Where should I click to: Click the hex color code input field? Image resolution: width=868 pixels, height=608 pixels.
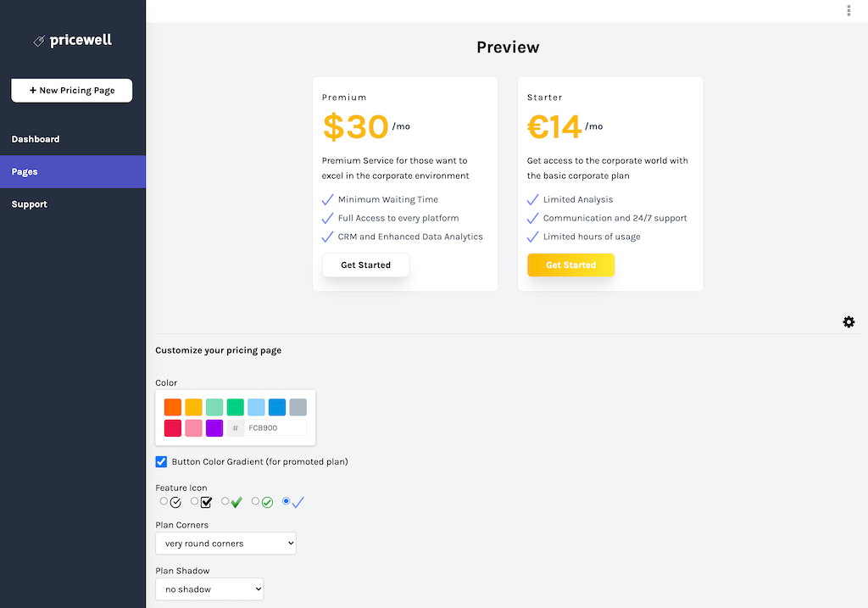[x=275, y=428]
